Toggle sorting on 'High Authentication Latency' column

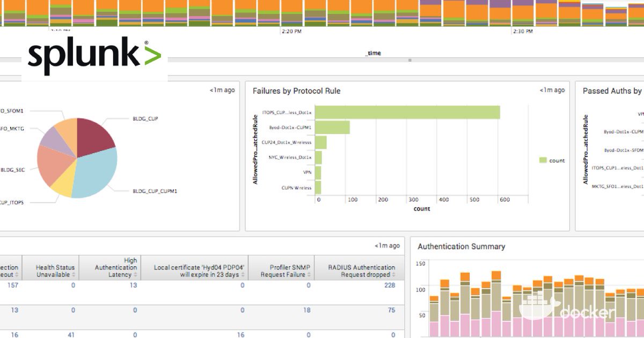[134, 274]
